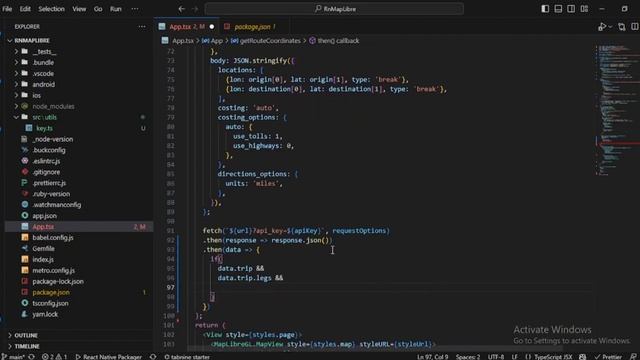640x360 pixels.
Task: Open the .gitignore file
Action: [46, 172]
